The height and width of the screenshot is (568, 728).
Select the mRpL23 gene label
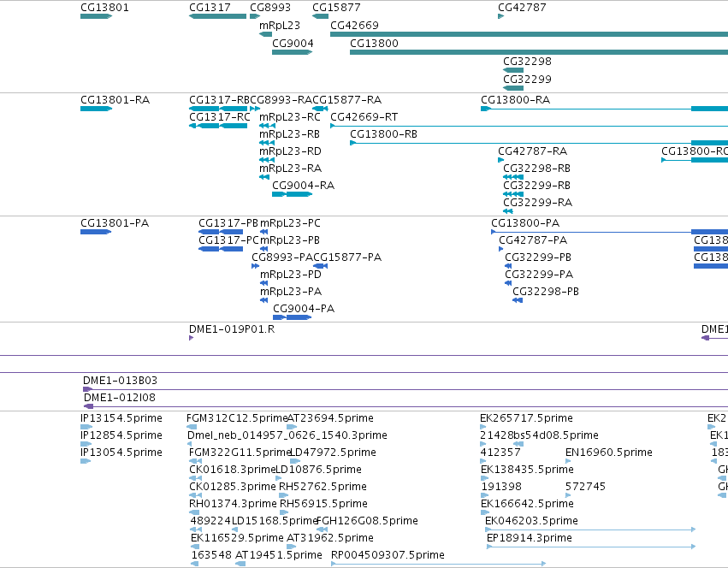click(280, 25)
